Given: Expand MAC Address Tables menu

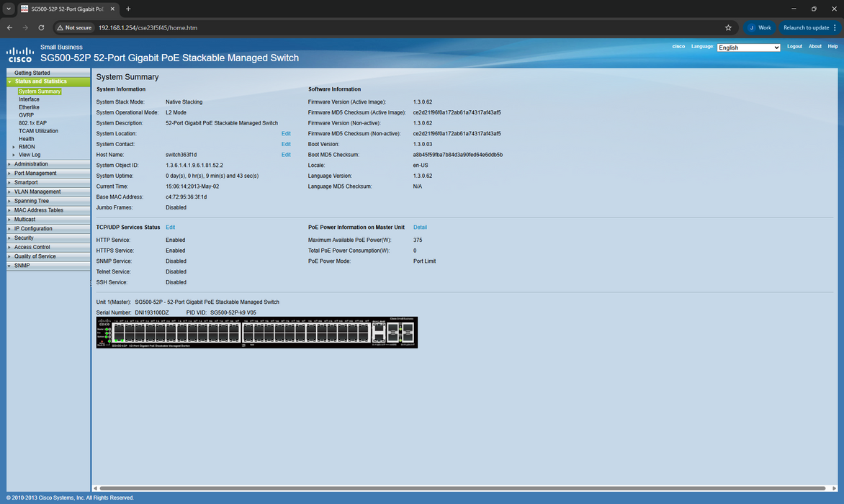Looking at the screenshot, I should tap(48, 210).
